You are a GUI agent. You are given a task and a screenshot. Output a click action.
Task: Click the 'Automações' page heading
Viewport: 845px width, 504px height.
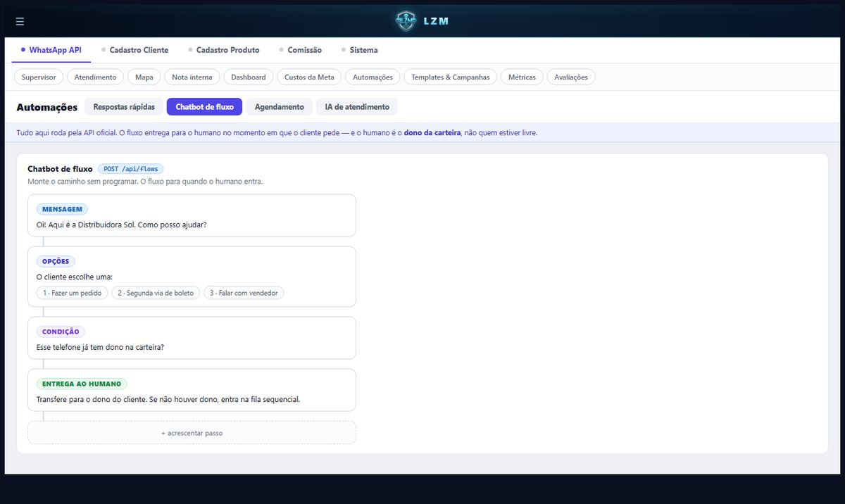[x=47, y=107]
